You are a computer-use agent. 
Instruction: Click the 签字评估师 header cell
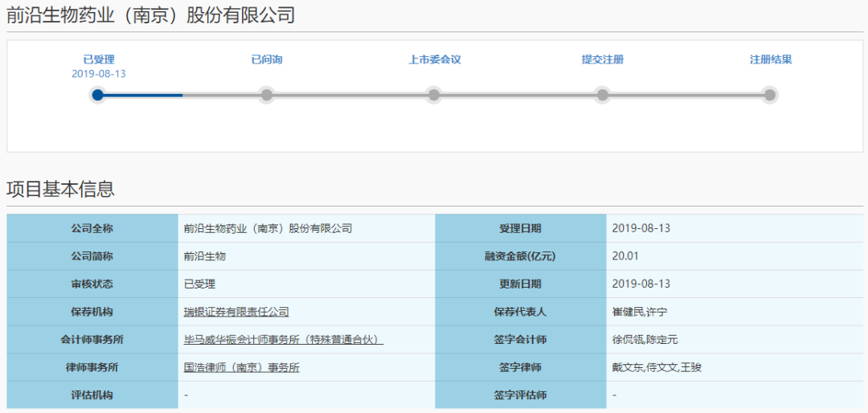pyautogui.click(x=520, y=395)
